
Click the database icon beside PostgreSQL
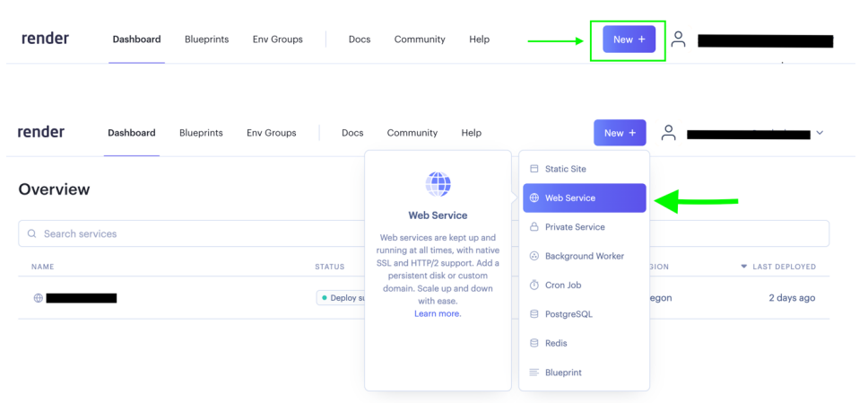(534, 314)
